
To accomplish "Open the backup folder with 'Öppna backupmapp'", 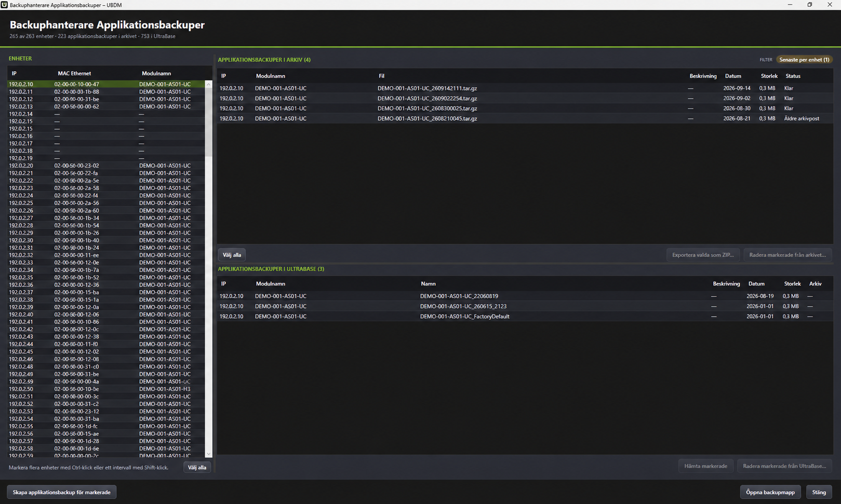I will [x=770, y=492].
